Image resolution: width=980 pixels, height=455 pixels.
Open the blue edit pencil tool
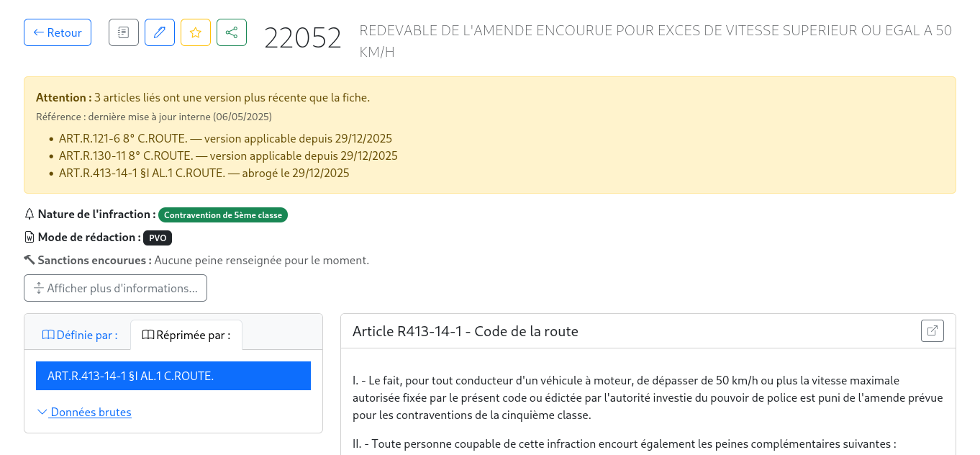coord(159,32)
